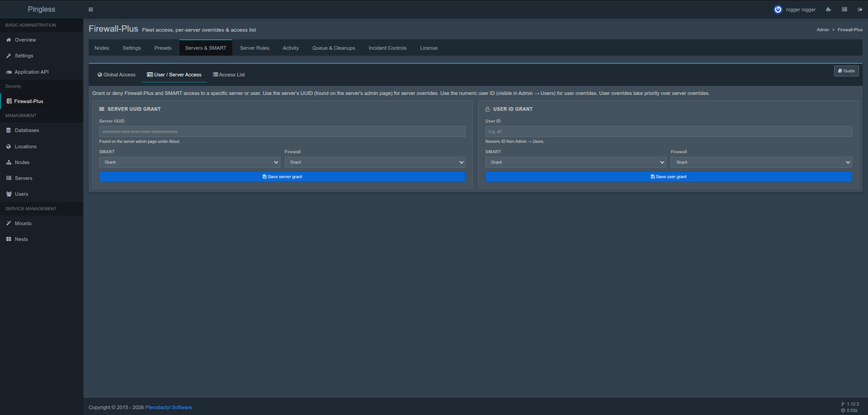Open the Access List sub-tab
This screenshot has height=415, width=868.
tap(229, 75)
